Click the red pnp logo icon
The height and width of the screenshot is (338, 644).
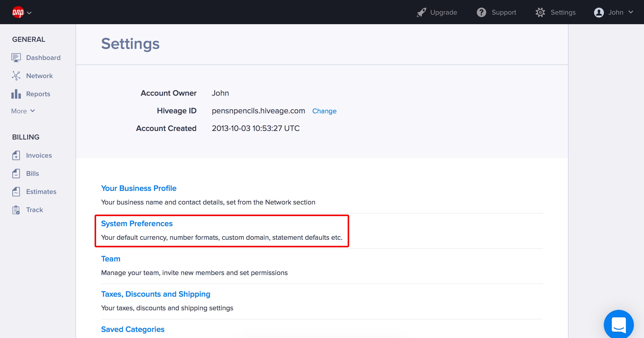pos(18,12)
